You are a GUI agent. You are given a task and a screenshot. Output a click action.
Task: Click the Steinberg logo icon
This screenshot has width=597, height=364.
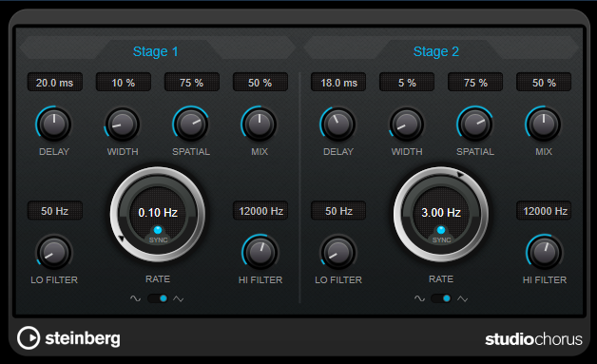coord(29,337)
